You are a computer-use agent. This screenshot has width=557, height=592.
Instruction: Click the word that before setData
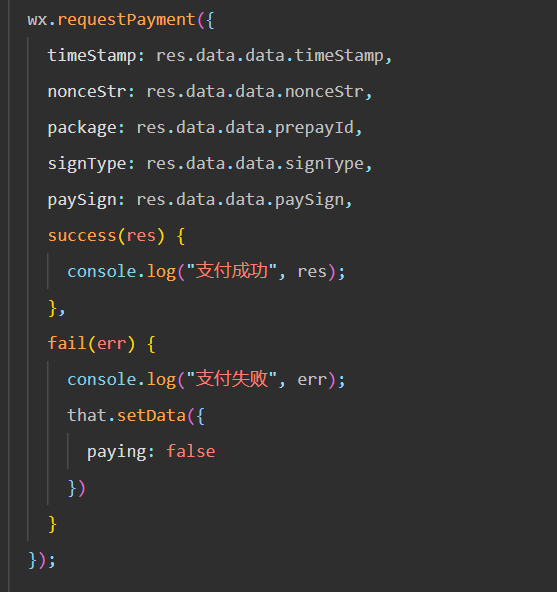tap(87, 415)
